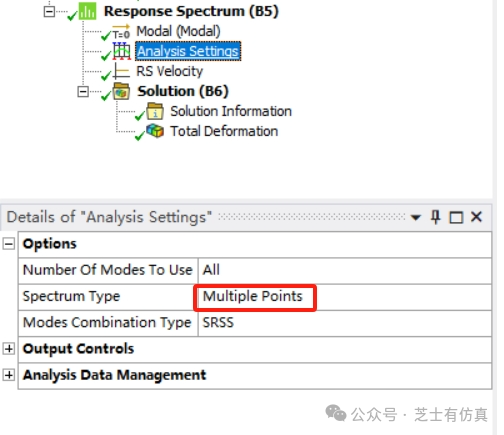Click the Number Of Modes To Use value All
Viewport: 504px width, 435px height.
[345, 271]
